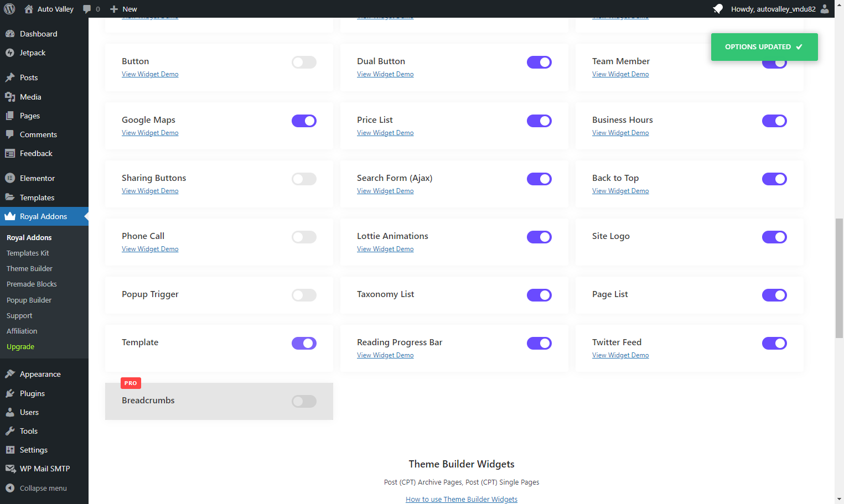The width and height of the screenshot is (844, 504).
Task: Click the New plus icon in the admin bar
Action: [114, 9]
